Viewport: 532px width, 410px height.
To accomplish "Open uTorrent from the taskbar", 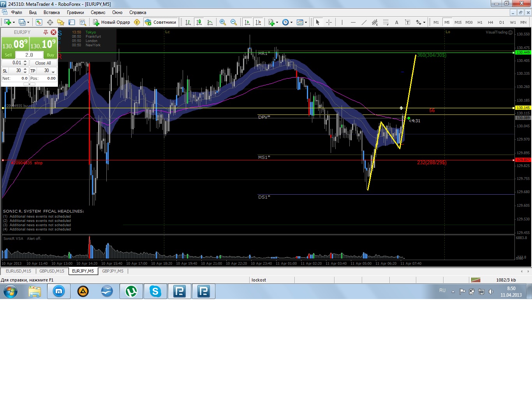I will (131, 291).
